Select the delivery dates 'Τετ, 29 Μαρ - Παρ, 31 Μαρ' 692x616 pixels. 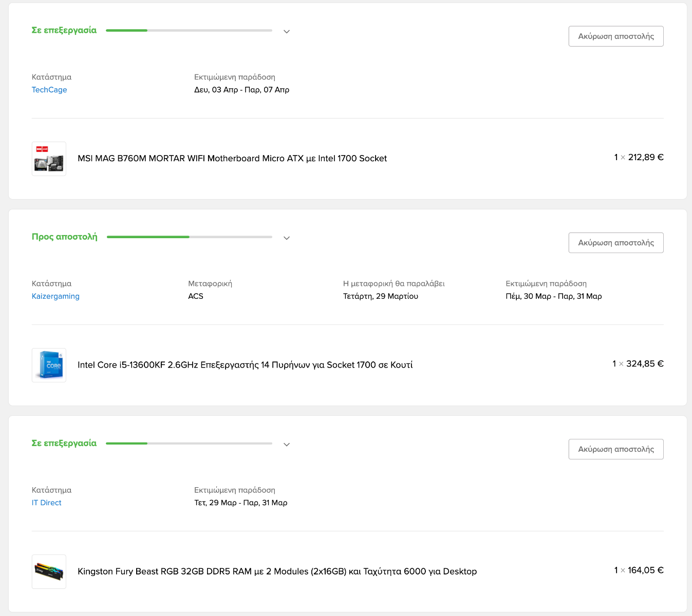tap(241, 503)
